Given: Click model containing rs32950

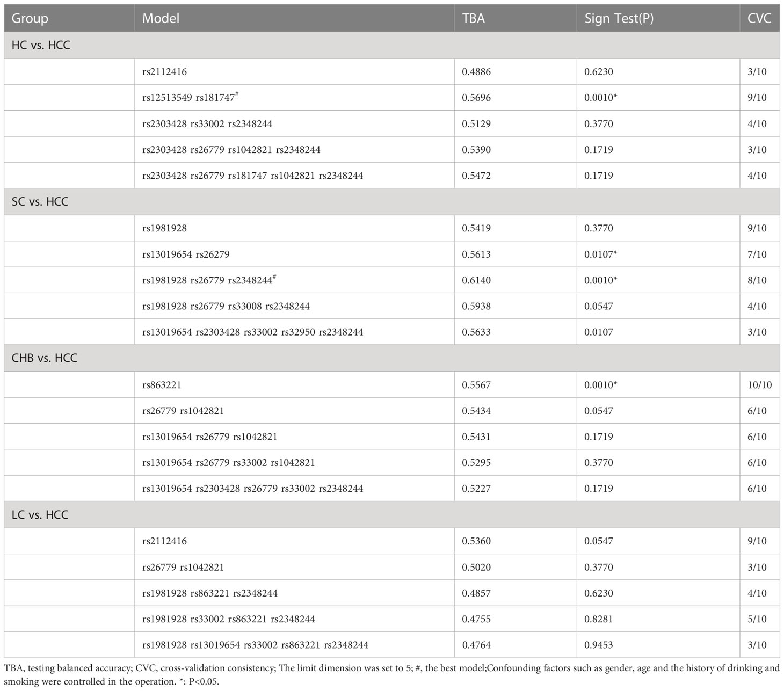Looking at the screenshot, I should (252, 332).
